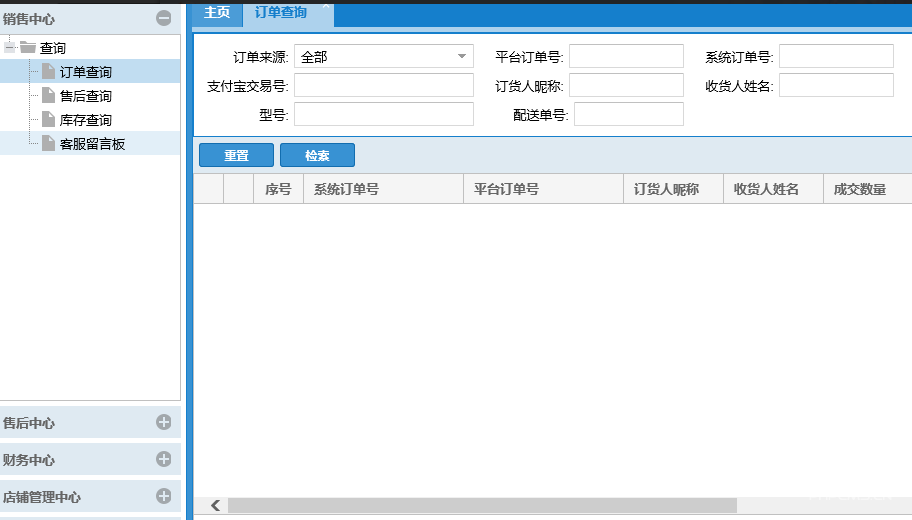Image resolution: width=912 pixels, height=520 pixels.
Task: Sort by 订货人昵称 column header
Action: pyautogui.click(x=674, y=189)
